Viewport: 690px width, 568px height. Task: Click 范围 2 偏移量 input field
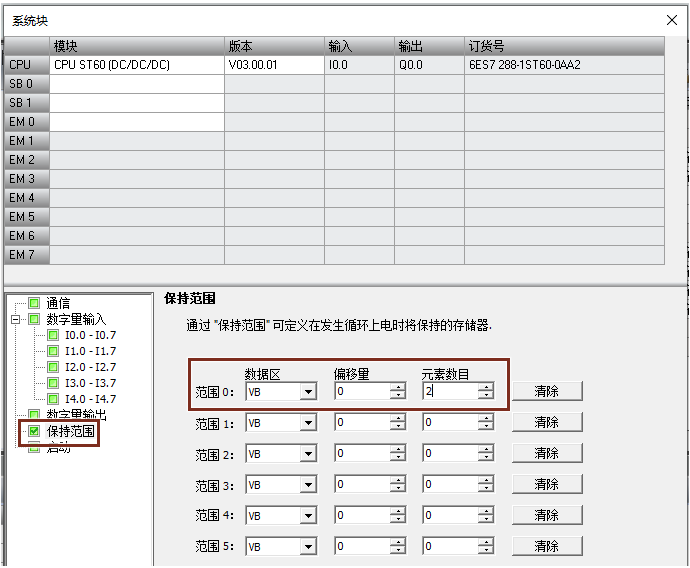click(x=362, y=454)
